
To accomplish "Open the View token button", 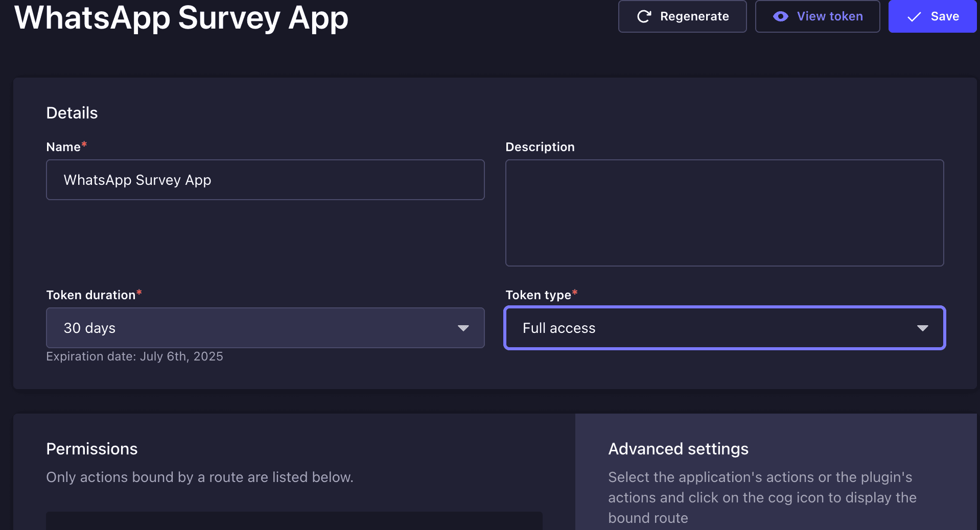I will tap(818, 16).
